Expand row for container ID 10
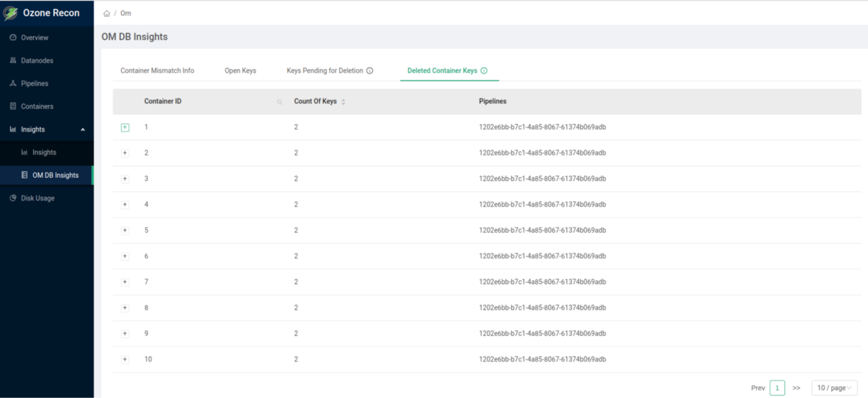 125,359
